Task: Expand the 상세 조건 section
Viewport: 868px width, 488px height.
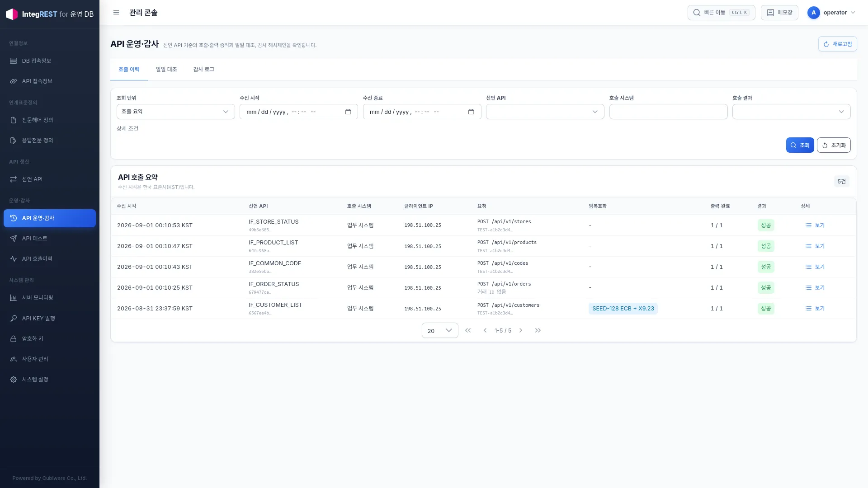Action: tap(127, 128)
